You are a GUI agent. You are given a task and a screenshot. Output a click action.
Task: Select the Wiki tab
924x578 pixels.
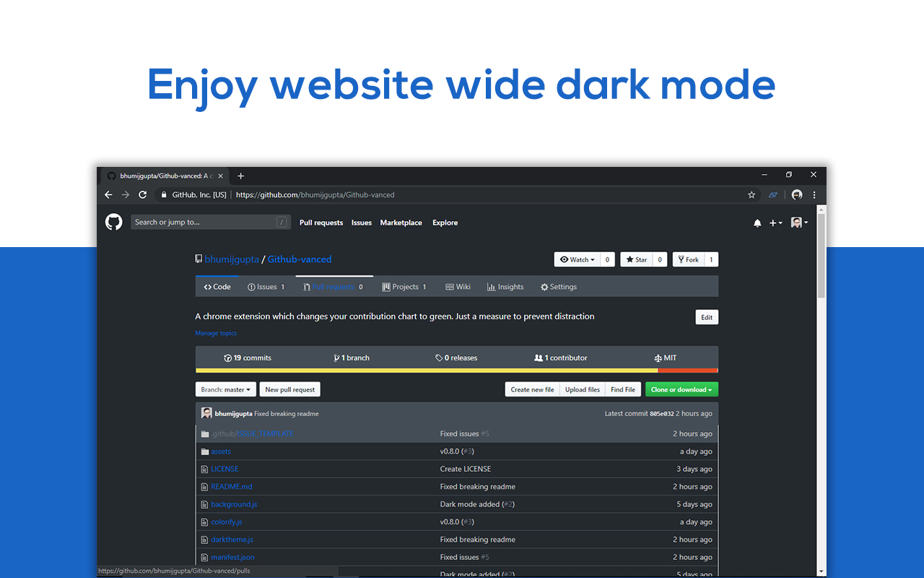coord(458,287)
